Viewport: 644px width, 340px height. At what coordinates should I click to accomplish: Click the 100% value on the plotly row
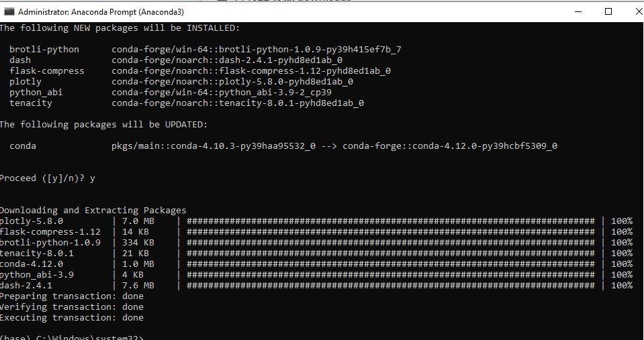[622, 221]
